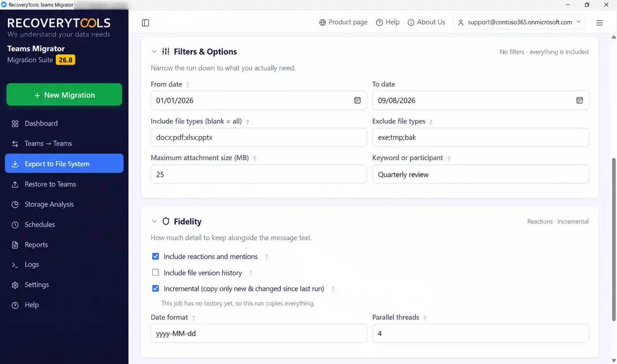This screenshot has width=617, height=364.
Task: Click the Include file types field
Action: 259,137
